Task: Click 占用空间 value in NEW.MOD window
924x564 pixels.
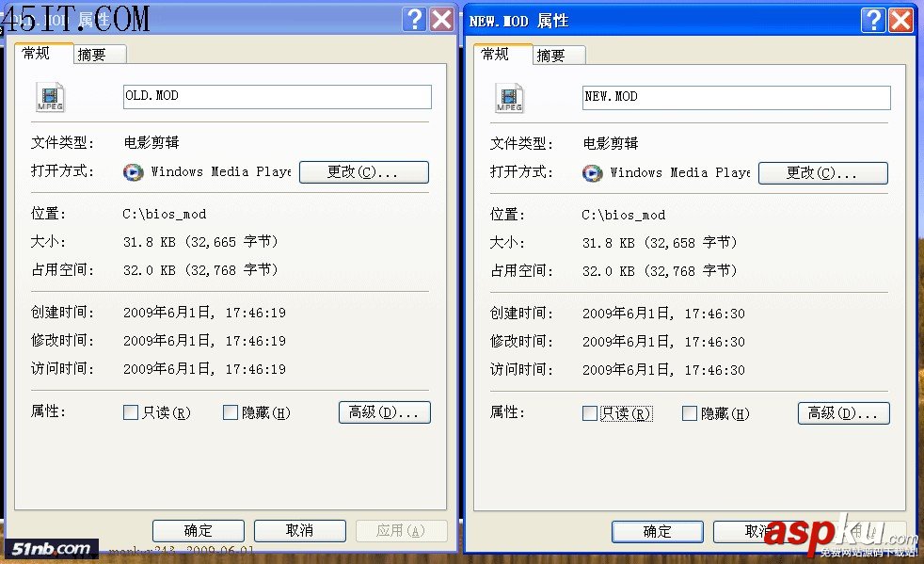Action: coord(660,271)
